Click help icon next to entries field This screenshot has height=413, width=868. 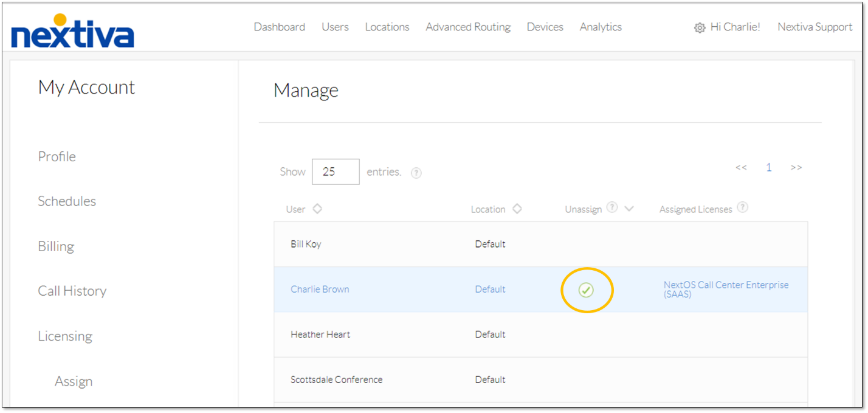(x=416, y=173)
